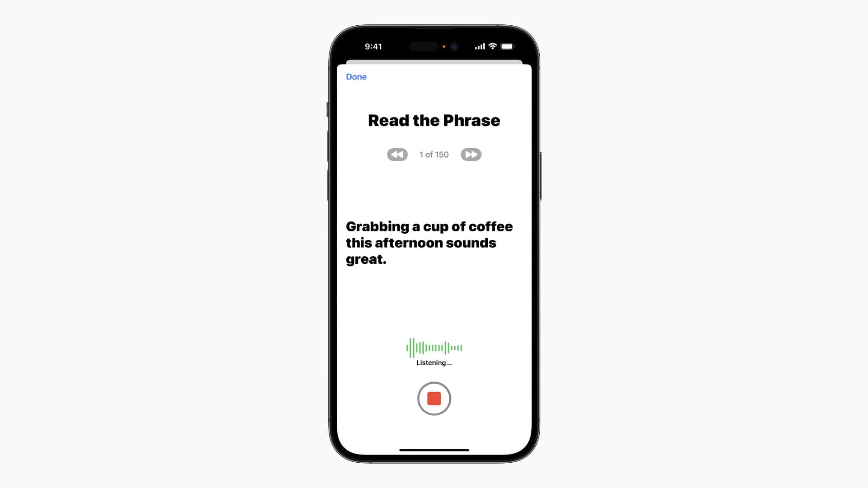Tap the phrase counter display '1 of 150'
868x488 pixels.
(x=434, y=155)
